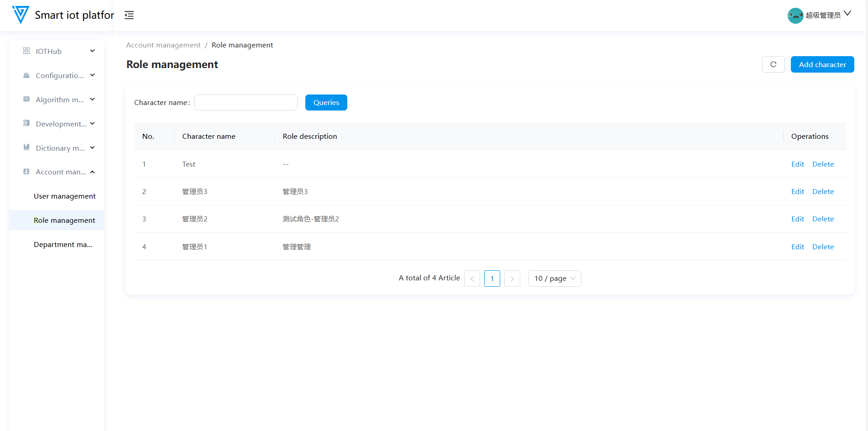Collapse the sidebar with the menu fold icon
This screenshot has width=868, height=431.
tap(129, 15)
